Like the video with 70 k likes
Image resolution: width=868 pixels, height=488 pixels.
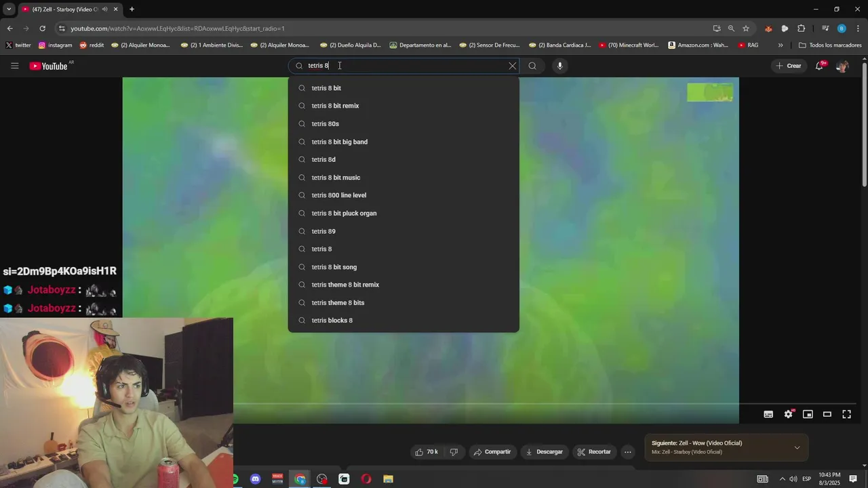tap(427, 452)
